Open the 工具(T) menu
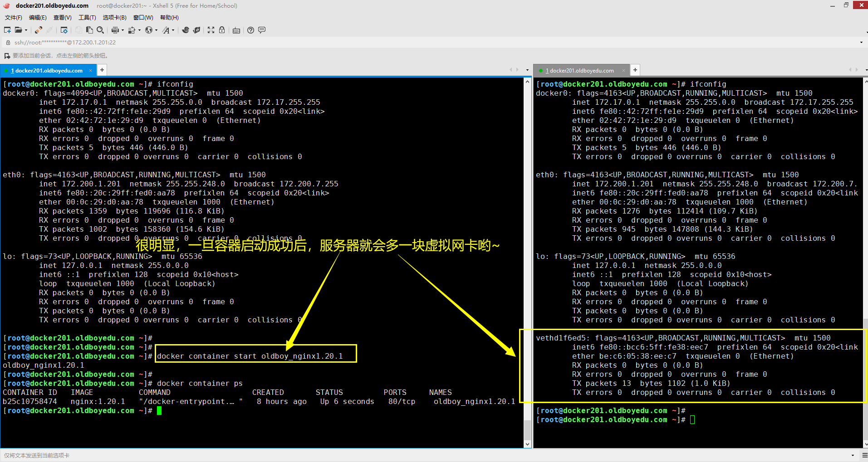Screen dimensions: 868x462 87,18
